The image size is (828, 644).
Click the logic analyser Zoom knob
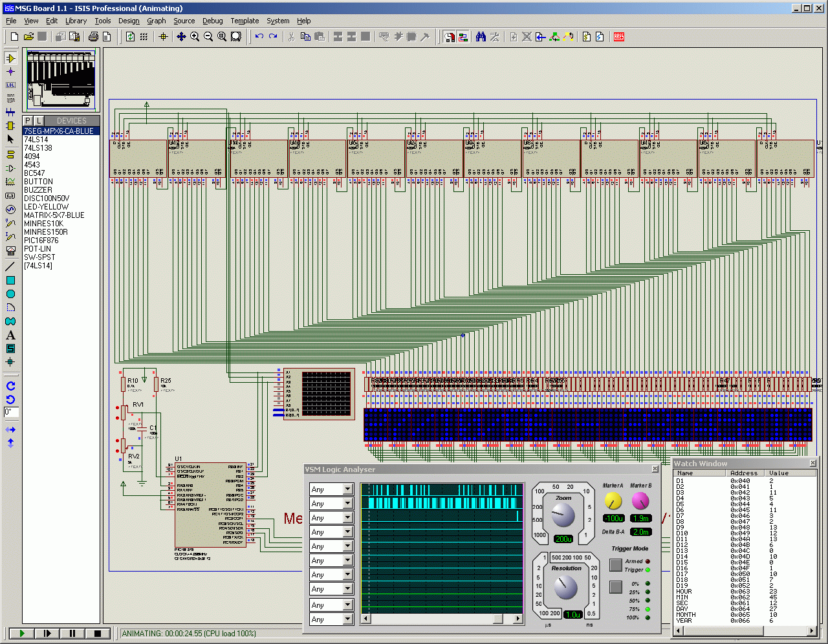tap(563, 515)
